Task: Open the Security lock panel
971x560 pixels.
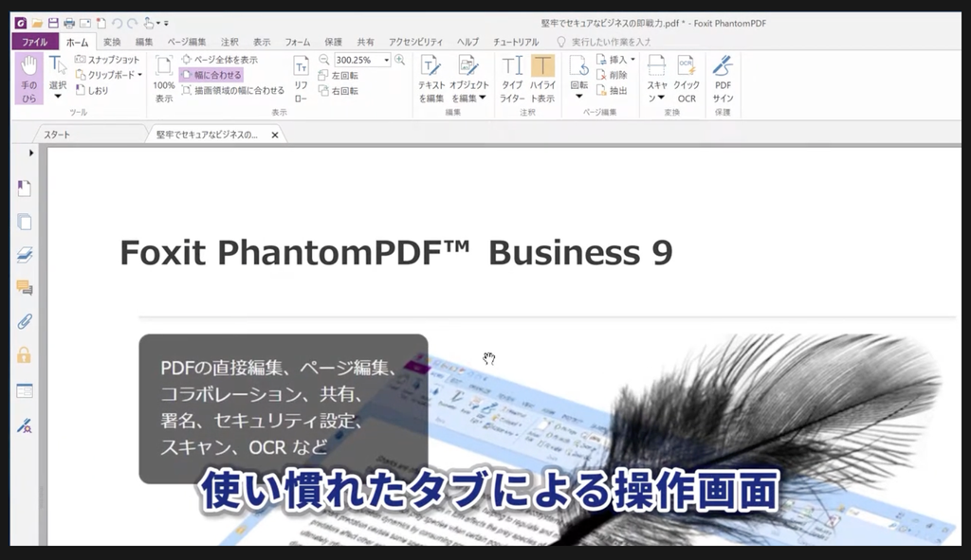Action: coord(25,354)
